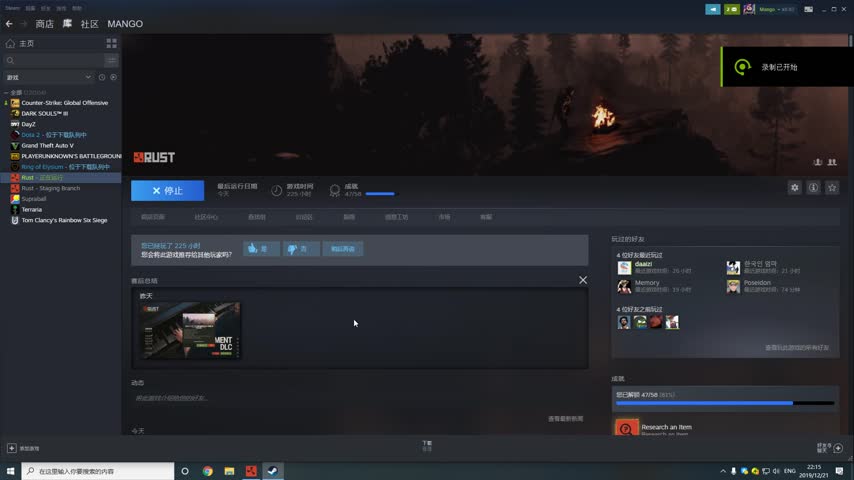Image resolution: width=854 pixels, height=480 pixels.
Task: Click the two-person friends icon on banner
Action: (832, 162)
